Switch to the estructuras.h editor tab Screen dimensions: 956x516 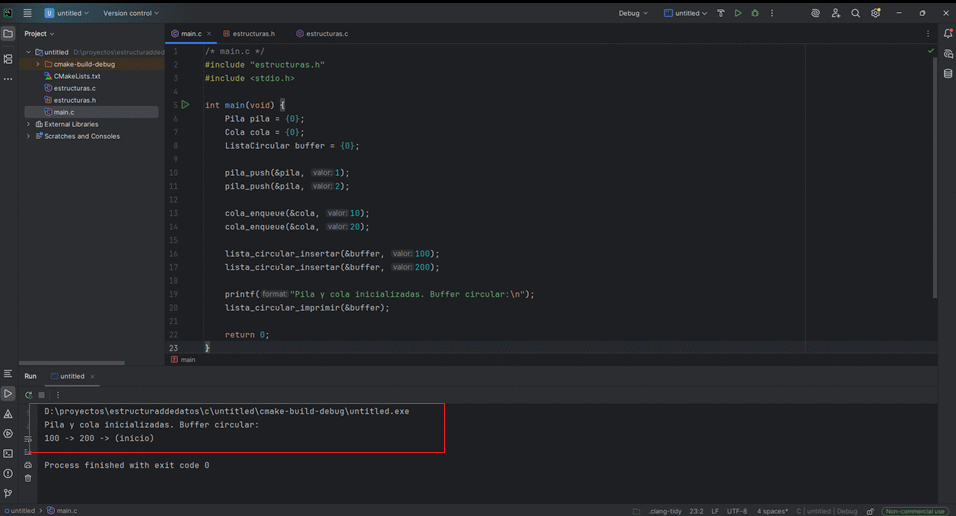click(x=253, y=33)
